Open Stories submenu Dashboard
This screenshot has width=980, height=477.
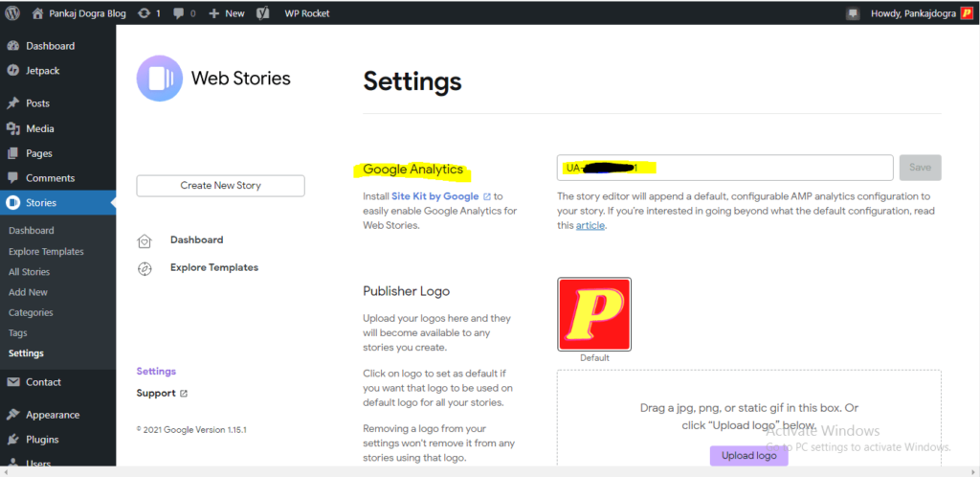(x=32, y=230)
